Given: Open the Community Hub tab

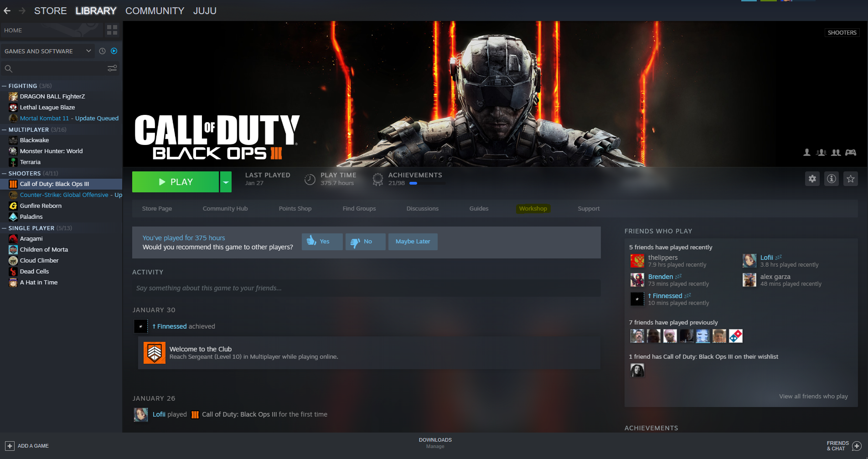Looking at the screenshot, I should tap(225, 208).
